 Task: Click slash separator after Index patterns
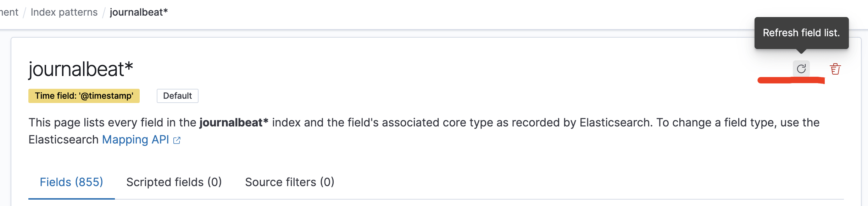[104, 12]
